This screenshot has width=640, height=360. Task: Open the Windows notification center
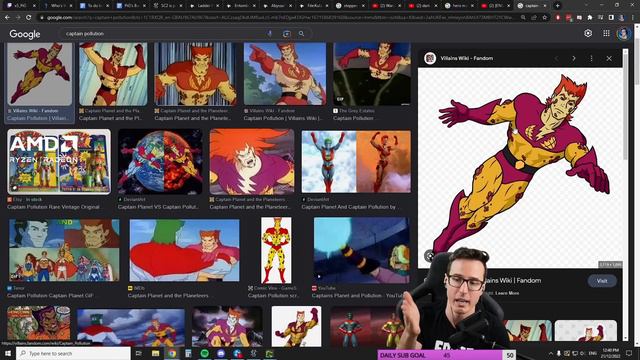point(629,353)
